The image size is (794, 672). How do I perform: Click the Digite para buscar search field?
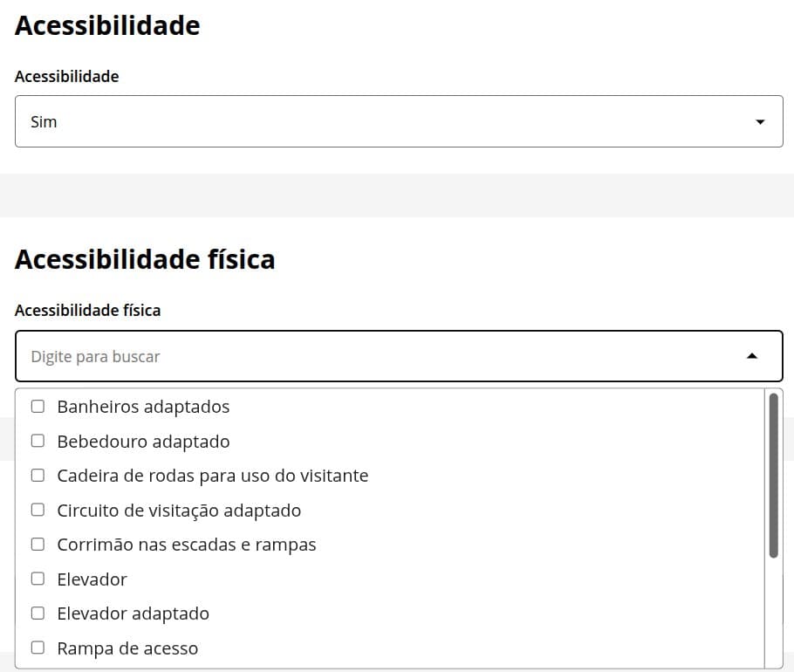pos(375,356)
